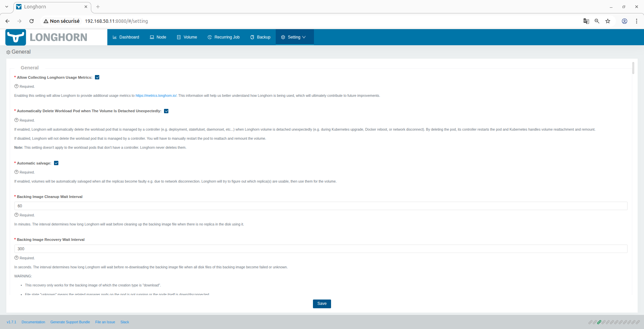Open the Slack footer link
The height and width of the screenshot is (329, 644).
pyautogui.click(x=125, y=322)
